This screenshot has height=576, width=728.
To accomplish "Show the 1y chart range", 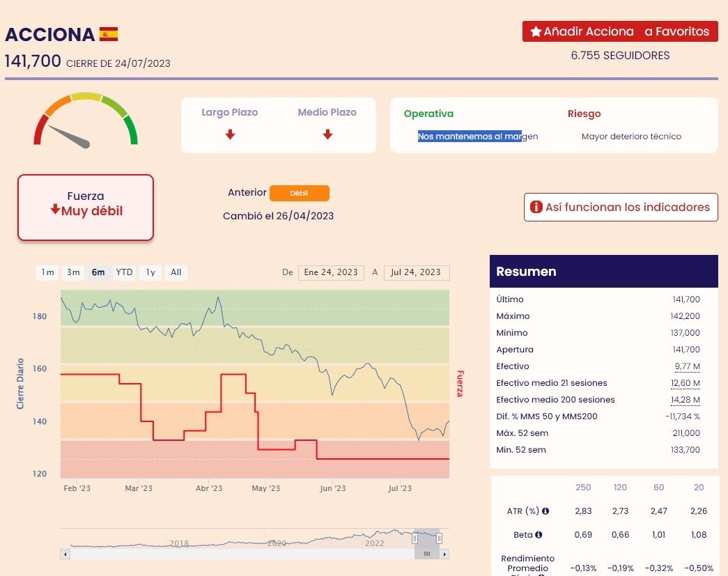I will (x=150, y=272).
